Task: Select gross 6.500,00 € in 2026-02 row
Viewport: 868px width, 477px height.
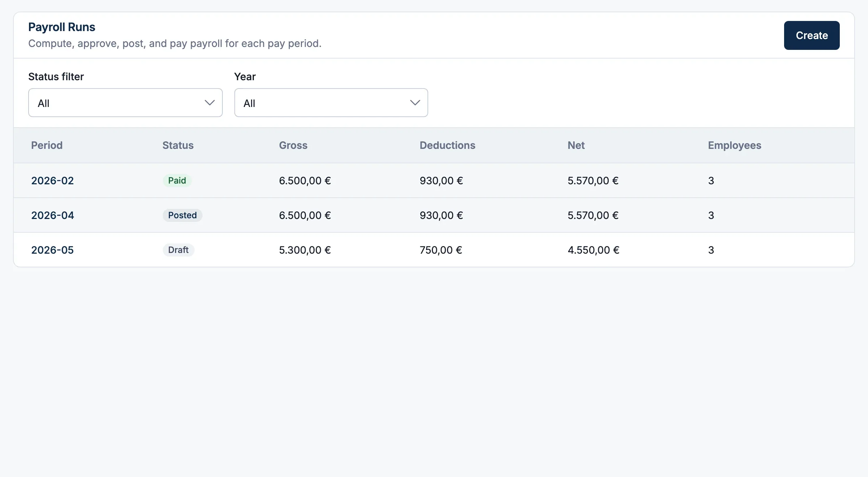Action: (305, 180)
